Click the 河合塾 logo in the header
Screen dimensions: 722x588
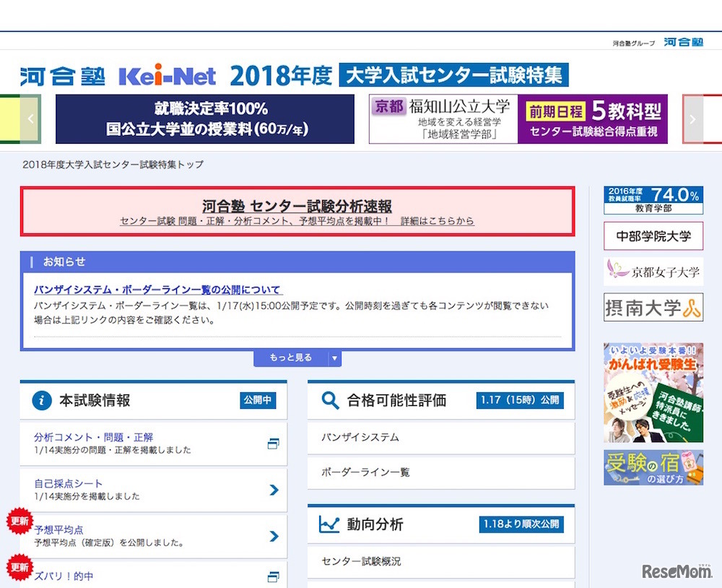tap(63, 76)
